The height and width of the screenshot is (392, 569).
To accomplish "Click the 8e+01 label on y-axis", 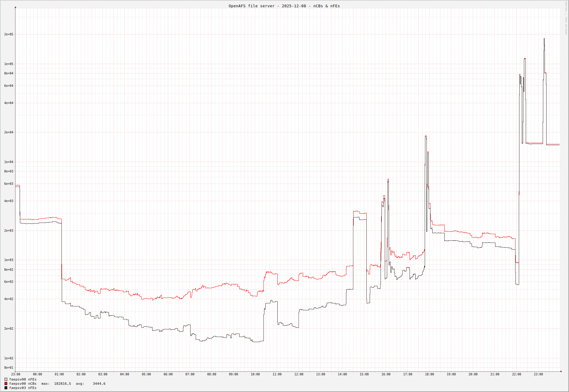I will tap(8, 368).
